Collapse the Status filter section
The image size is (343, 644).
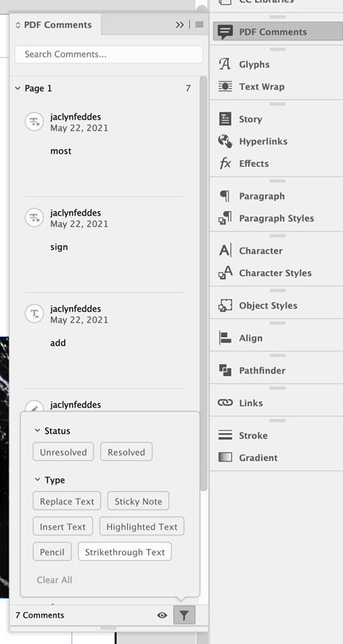tap(37, 431)
